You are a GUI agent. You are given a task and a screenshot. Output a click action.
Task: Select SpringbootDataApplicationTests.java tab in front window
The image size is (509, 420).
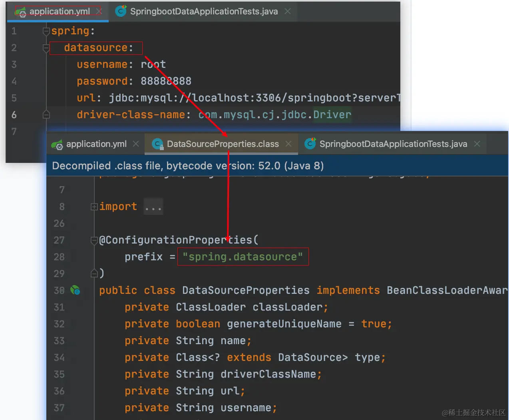pyautogui.click(x=393, y=144)
